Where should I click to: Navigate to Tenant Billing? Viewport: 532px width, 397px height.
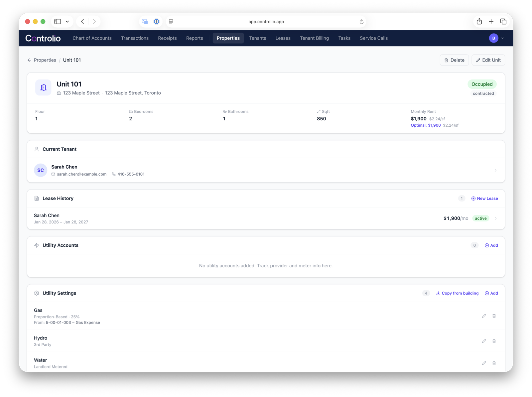tap(314, 38)
